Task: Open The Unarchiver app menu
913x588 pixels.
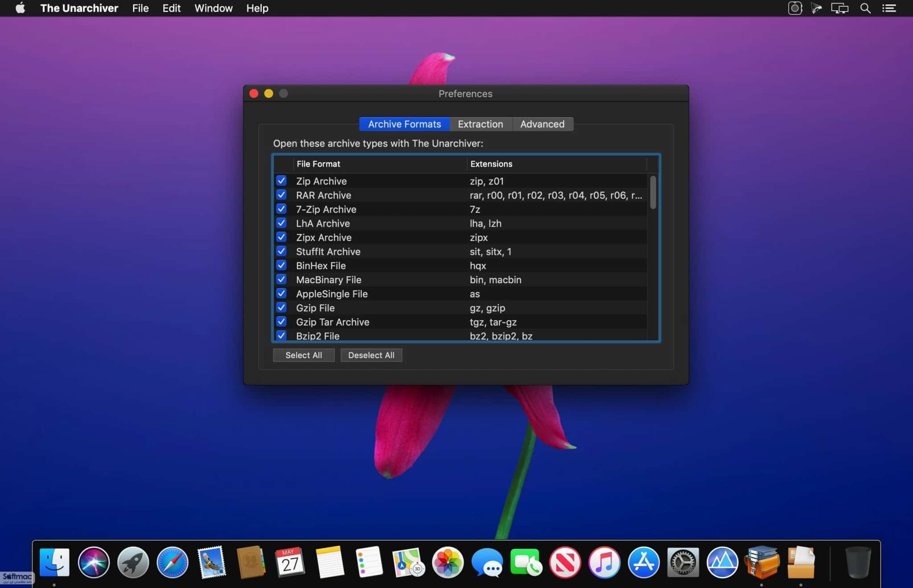Action: 79,8
